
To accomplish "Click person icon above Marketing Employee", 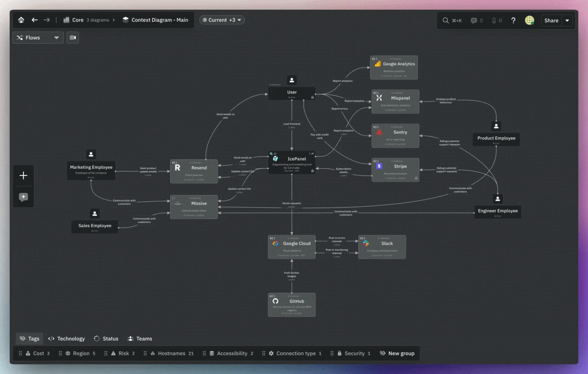I will tap(91, 154).
